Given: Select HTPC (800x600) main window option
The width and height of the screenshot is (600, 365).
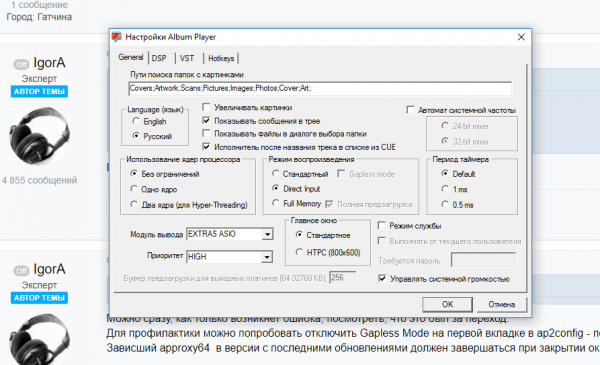Looking at the screenshot, I should point(299,252).
